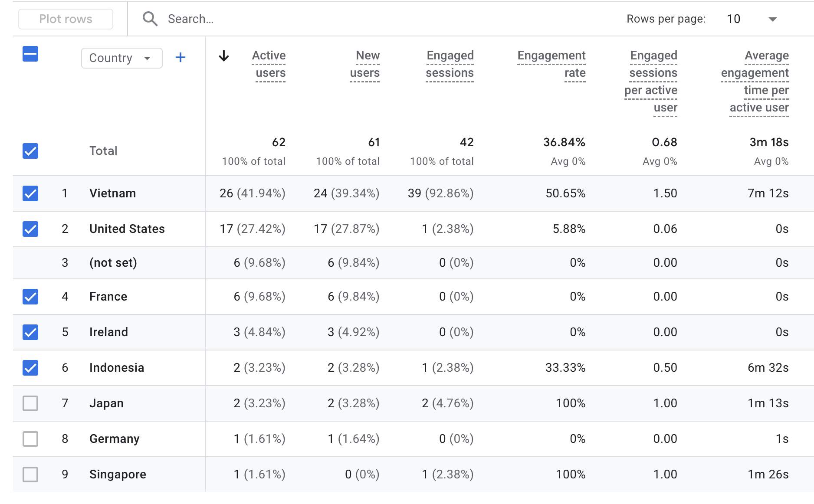Check the Germany row checkbox

click(30, 439)
